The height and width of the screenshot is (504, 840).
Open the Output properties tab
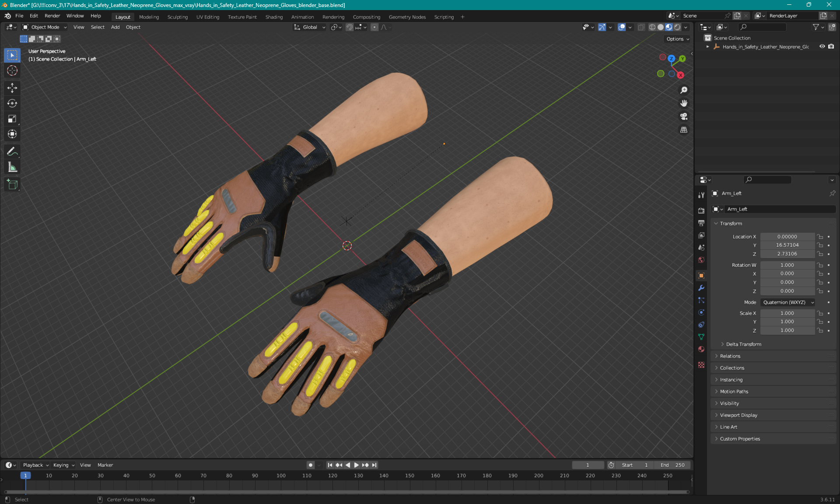pyautogui.click(x=701, y=223)
